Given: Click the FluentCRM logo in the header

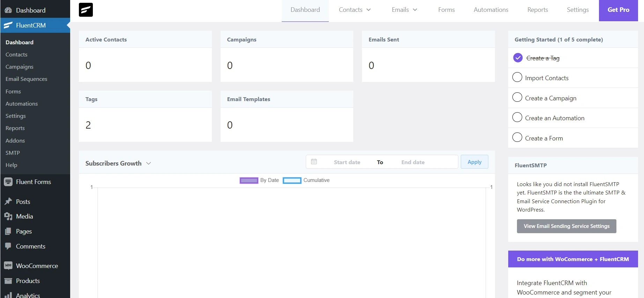Looking at the screenshot, I should [x=86, y=10].
